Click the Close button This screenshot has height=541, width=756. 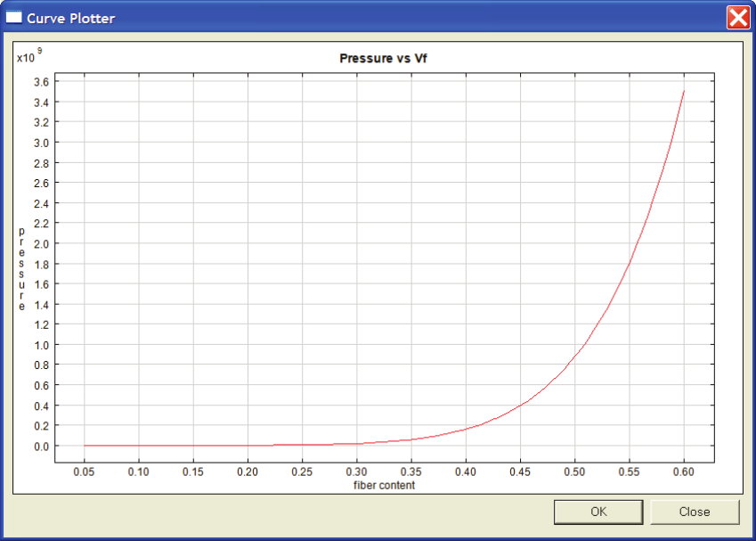(695, 512)
